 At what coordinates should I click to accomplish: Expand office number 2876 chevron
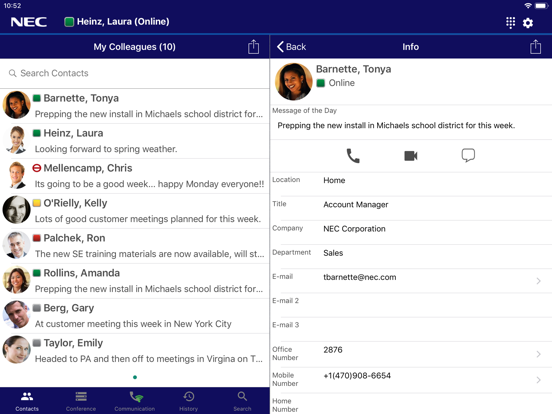click(538, 354)
